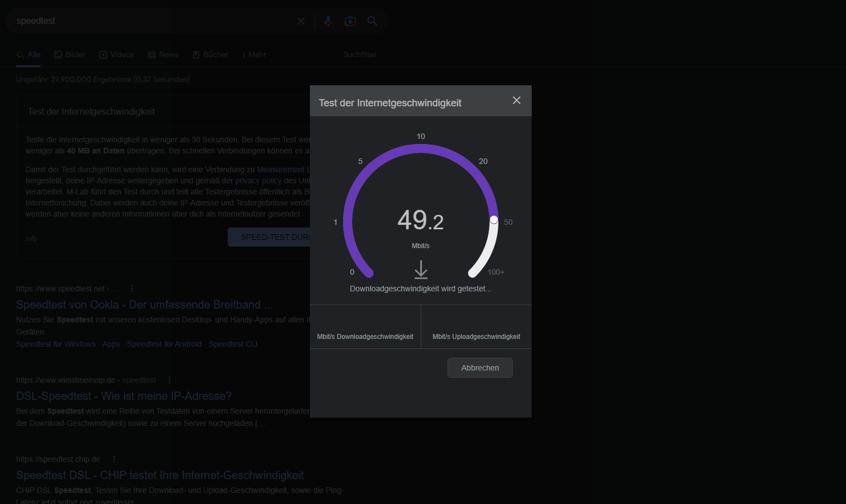The image size is (846, 504).
Task: Open image search with the camera icon
Action: [x=350, y=21]
